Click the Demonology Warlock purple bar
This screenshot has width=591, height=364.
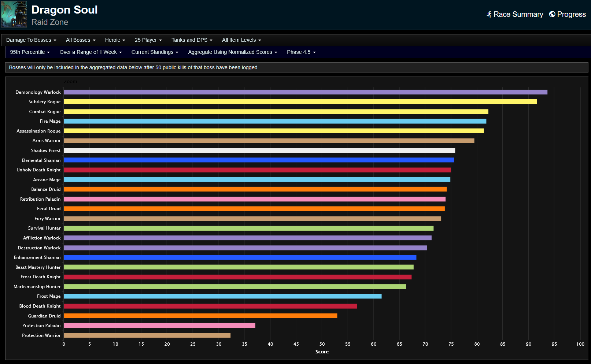(305, 92)
